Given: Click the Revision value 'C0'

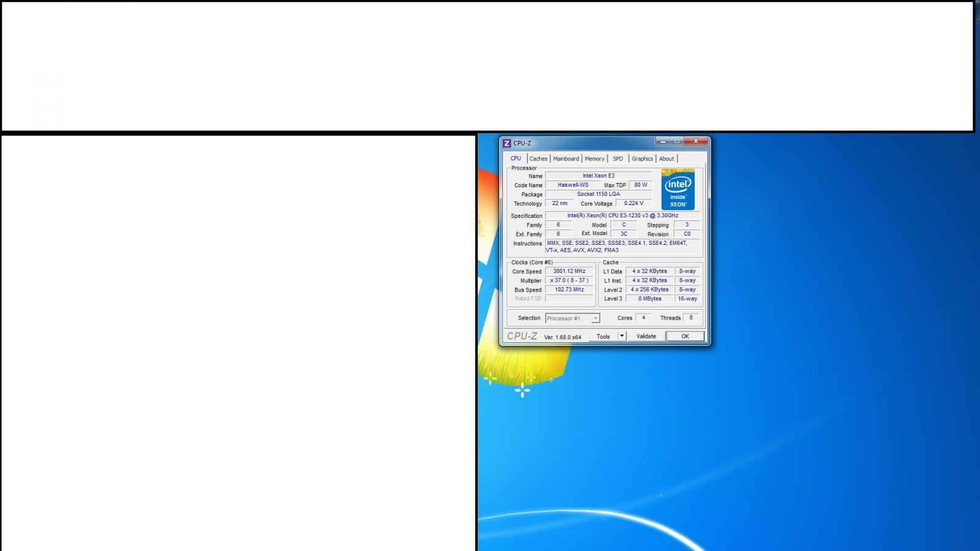Looking at the screenshot, I should [x=687, y=234].
